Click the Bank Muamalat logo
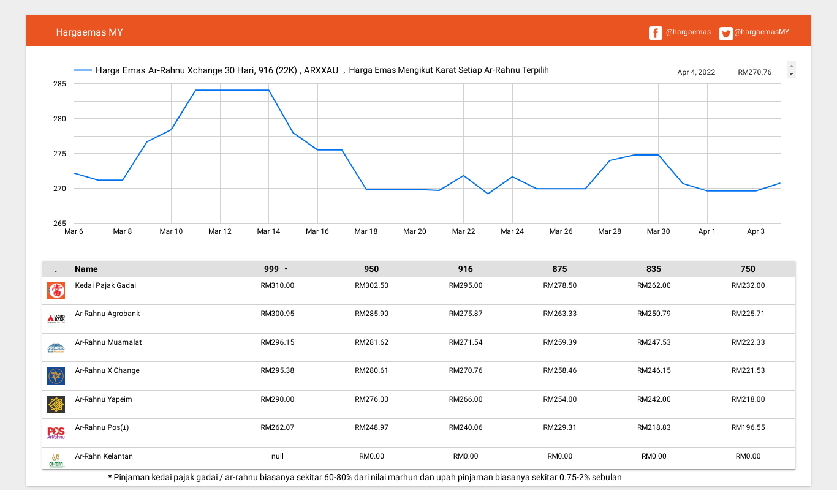 coord(56,348)
